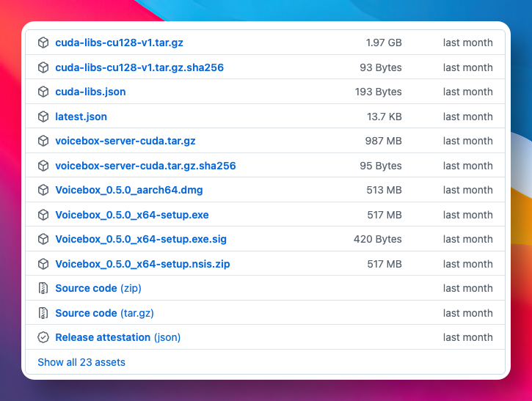This screenshot has width=532, height=401.
Task: Click the 1.97 GB size value
Action: (384, 43)
